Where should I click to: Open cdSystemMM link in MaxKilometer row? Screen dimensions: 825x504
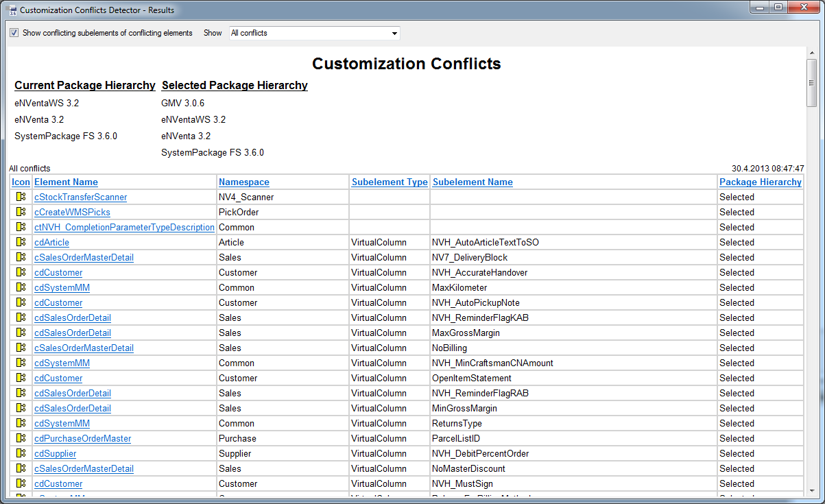(x=62, y=287)
